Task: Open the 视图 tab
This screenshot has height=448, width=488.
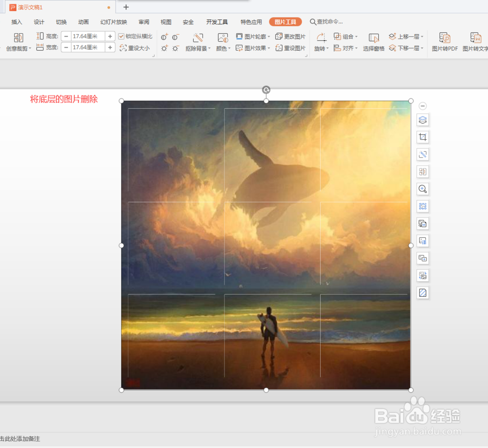Action: [x=166, y=22]
